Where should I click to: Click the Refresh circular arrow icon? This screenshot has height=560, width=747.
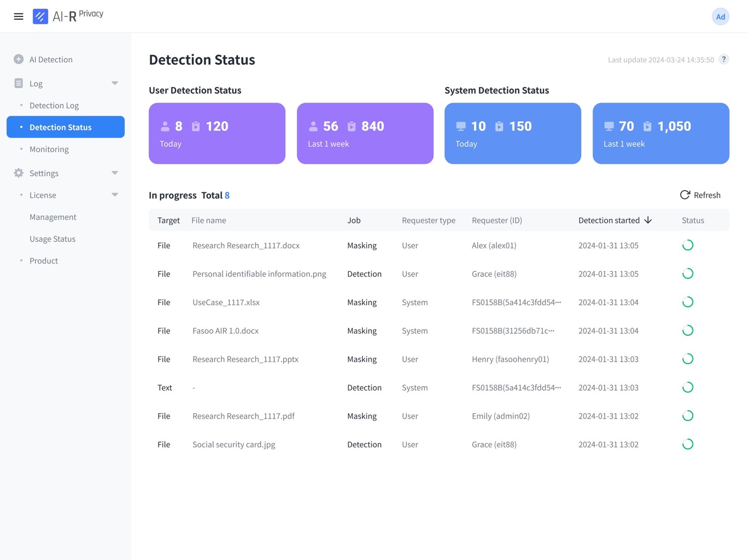685,195
